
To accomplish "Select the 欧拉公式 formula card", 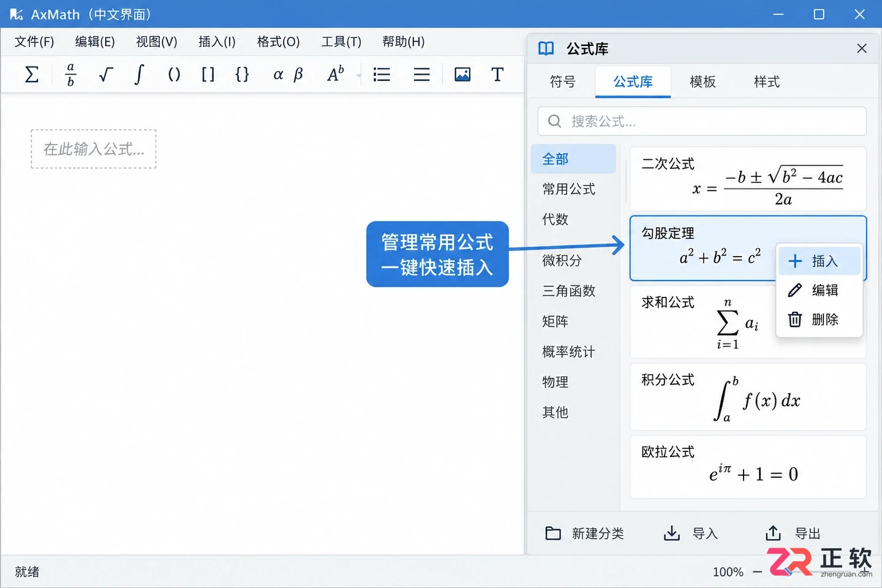I will [x=748, y=467].
